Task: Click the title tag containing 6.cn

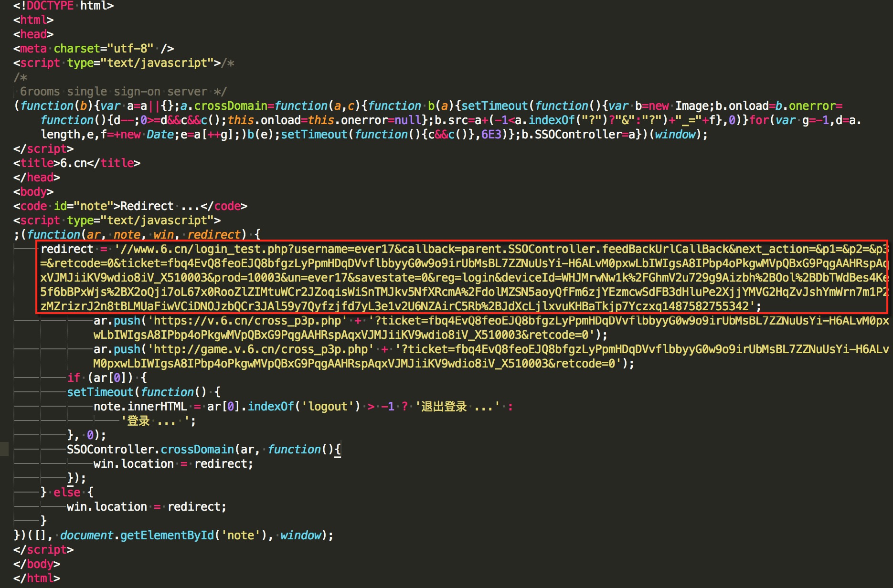Action: [x=77, y=163]
